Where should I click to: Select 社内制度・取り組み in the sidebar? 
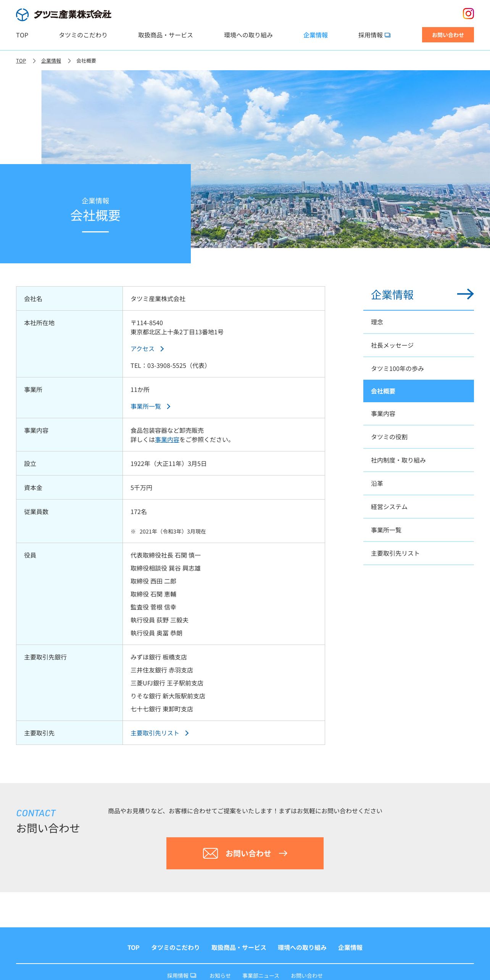coord(419,460)
